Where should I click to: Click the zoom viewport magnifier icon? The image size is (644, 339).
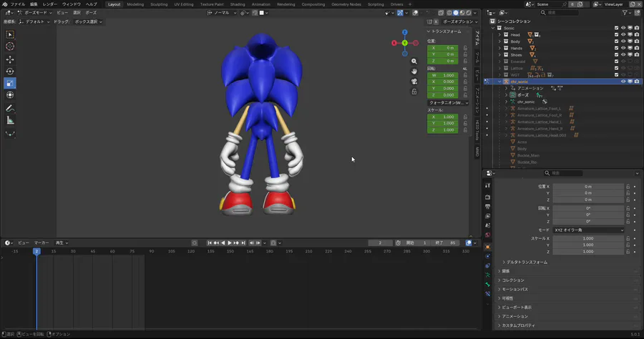(414, 62)
